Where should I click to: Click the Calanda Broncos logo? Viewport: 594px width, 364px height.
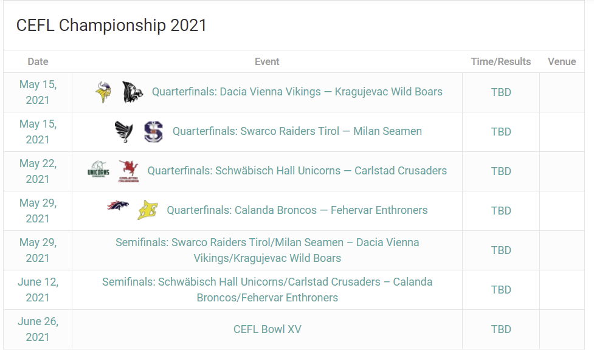click(118, 205)
